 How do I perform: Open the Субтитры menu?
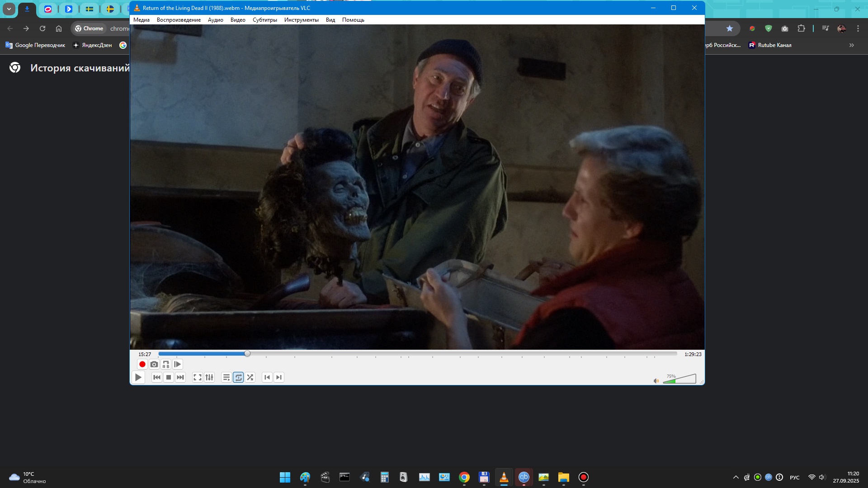click(264, 20)
